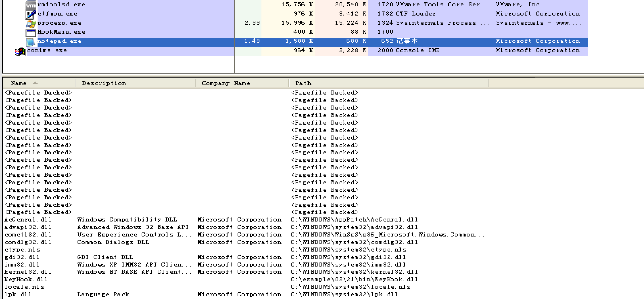Viewport: 644px width, 299px height.
Task: Select the procexp.exe process row
Action: point(59,23)
